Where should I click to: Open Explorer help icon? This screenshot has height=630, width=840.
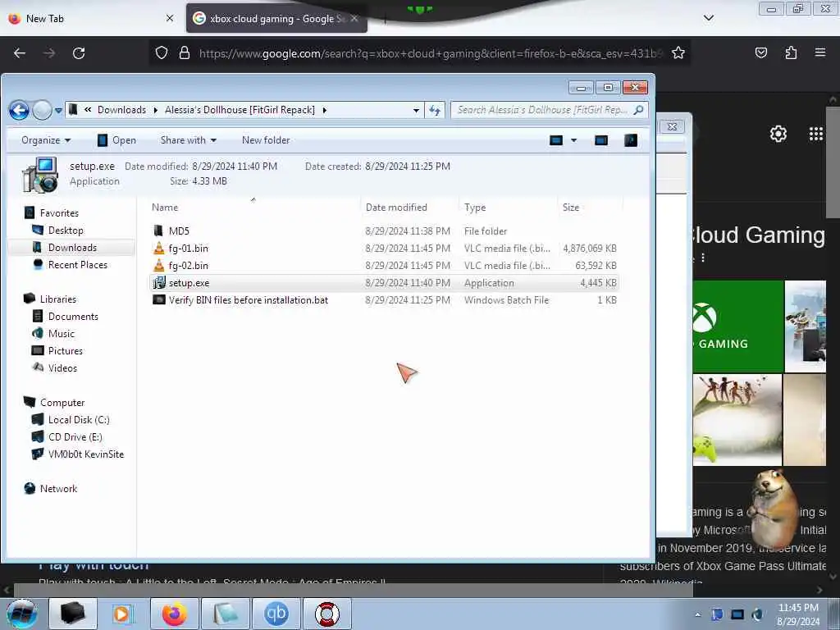[x=631, y=140]
